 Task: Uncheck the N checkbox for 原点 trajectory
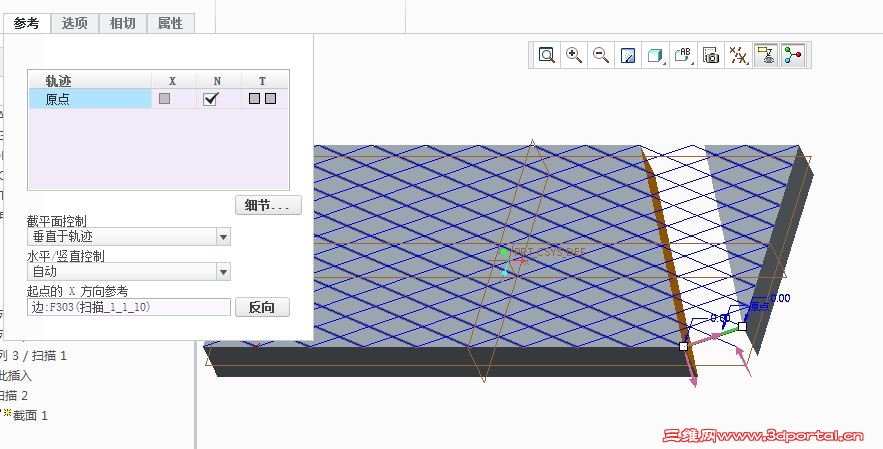211,99
